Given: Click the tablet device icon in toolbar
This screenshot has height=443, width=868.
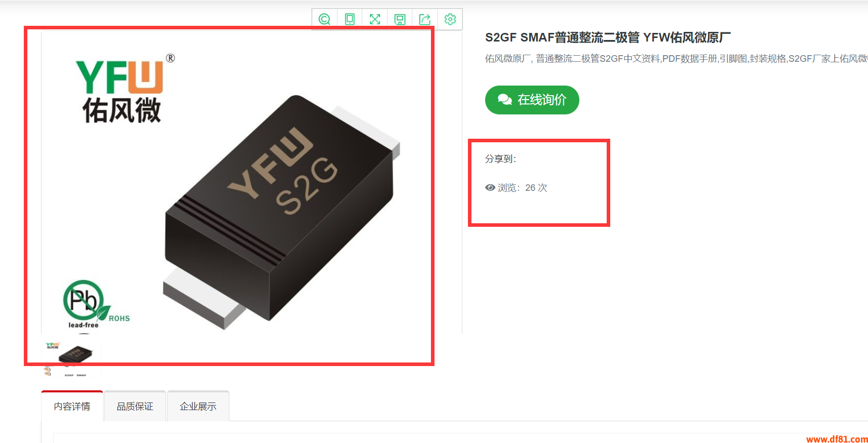Looking at the screenshot, I should 349,19.
